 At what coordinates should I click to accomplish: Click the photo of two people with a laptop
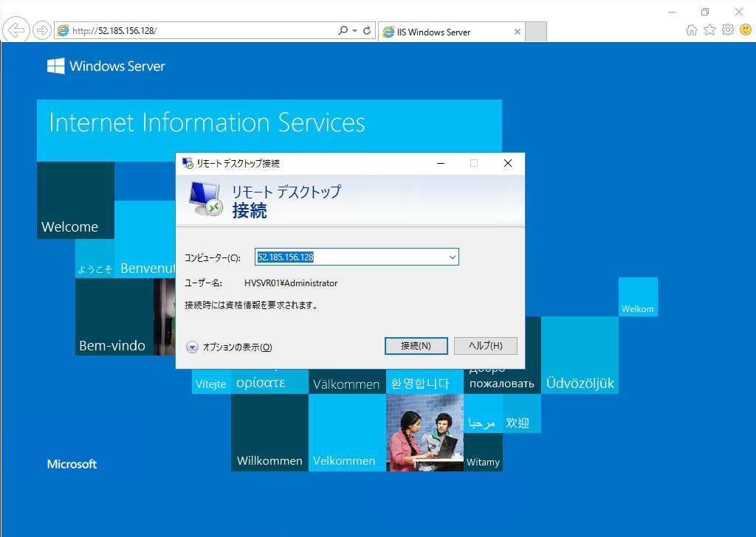[x=425, y=432]
